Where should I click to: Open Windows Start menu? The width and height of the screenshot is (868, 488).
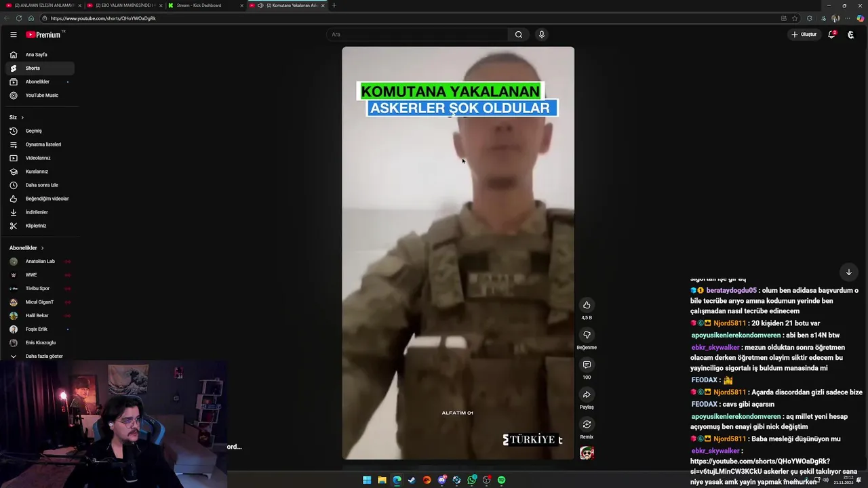click(x=367, y=480)
